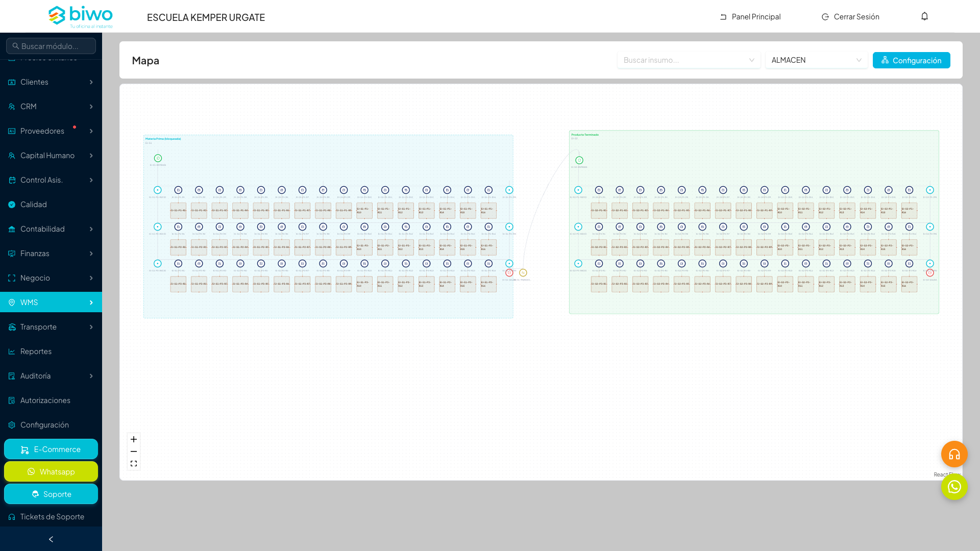Select rack box EJ-S1-P1-R10
The height and width of the screenshot is (551, 980).
pos(364,211)
